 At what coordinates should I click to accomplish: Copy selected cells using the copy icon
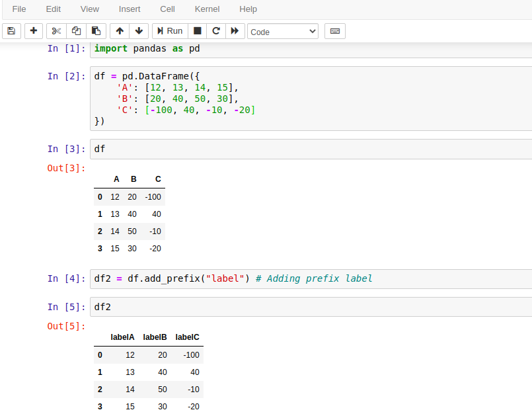coord(77,31)
